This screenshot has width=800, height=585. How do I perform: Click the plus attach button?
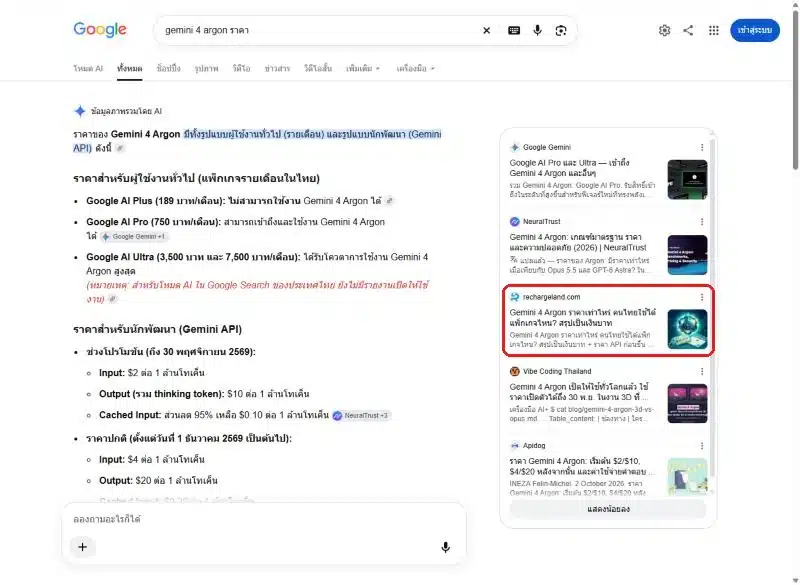pyautogui.click(x=83, y=547)
